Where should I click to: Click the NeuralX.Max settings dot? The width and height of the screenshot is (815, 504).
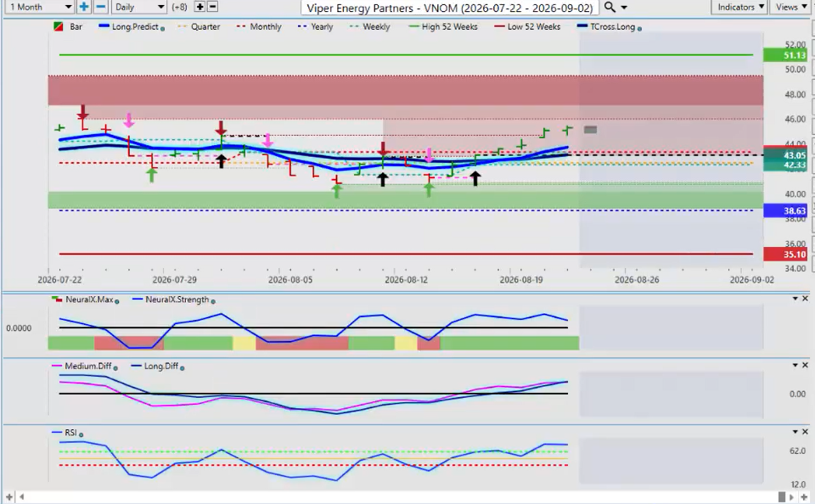(116, 301)
